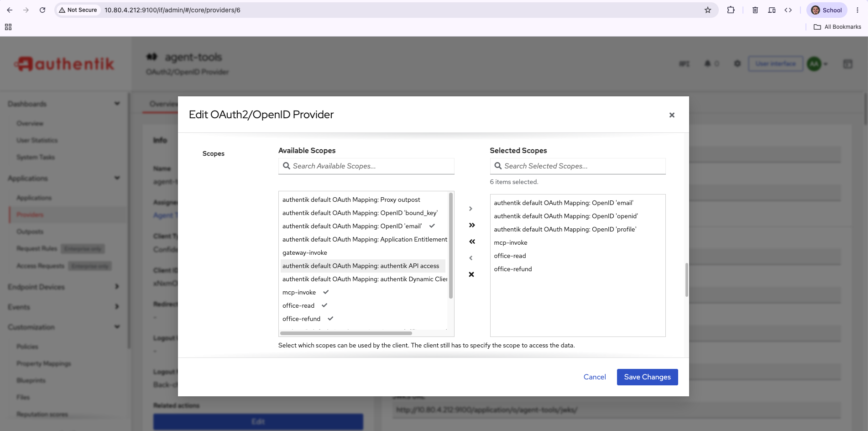The height and width of the screenshot is (431, 868).
Task: Select 'authentik API access' mapping
Action: pos(363,266)
